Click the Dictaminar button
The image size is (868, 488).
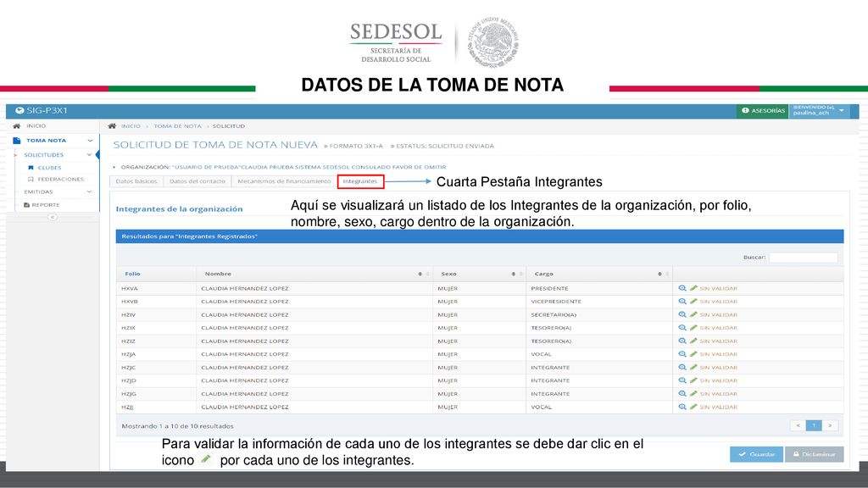815,454
